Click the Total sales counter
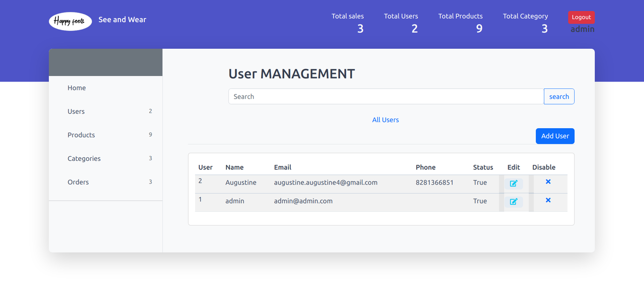 pos(348,23)
